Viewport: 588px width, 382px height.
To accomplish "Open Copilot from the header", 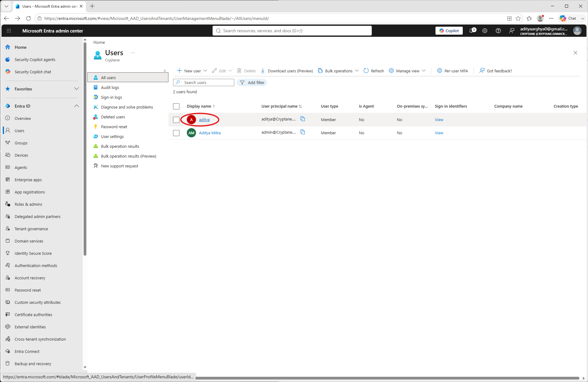I will (x=449, y=31).
